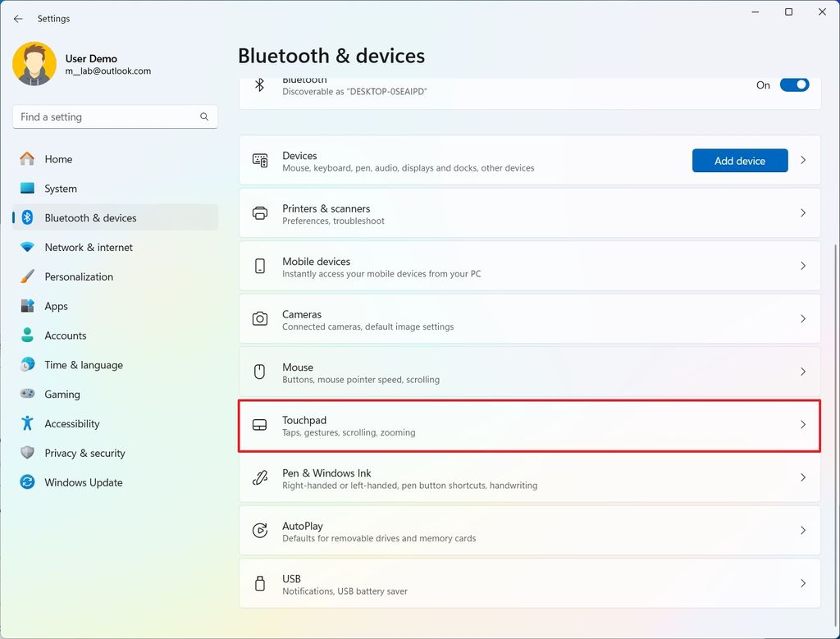Open Accounts via its person icon
This screenshot has width=840, height=639.
click(29, 335)
